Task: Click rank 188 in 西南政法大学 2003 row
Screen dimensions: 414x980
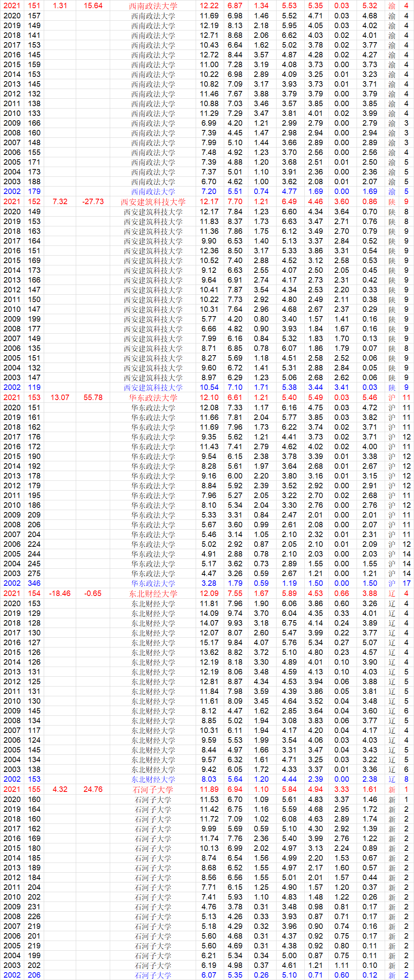Action: [34, 182]
